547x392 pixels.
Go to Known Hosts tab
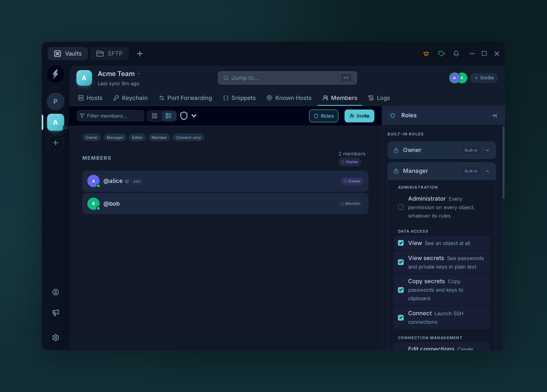(x=289, y=98)
